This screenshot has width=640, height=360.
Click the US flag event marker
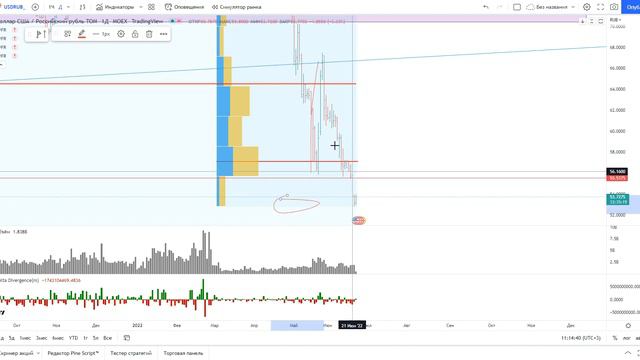(358, 220)
